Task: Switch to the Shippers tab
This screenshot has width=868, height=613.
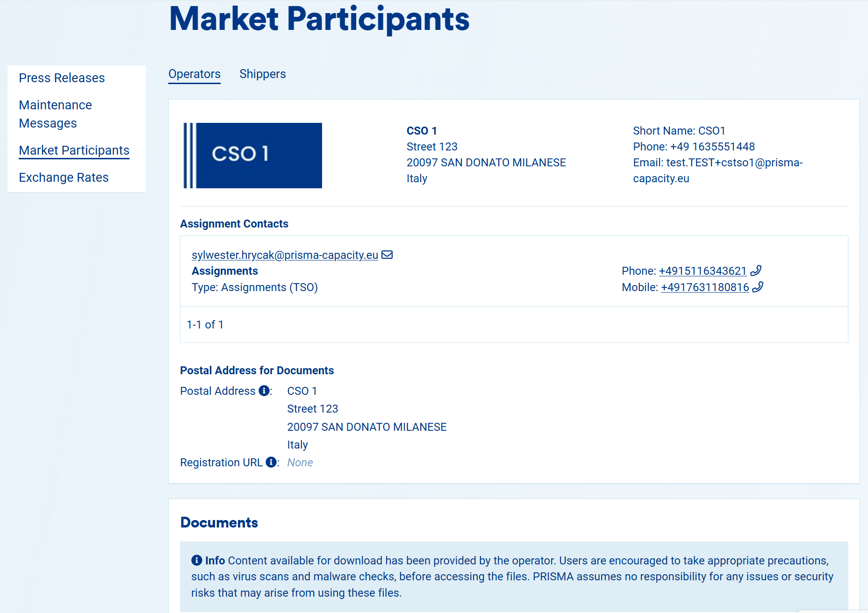Action: [262, 74]
